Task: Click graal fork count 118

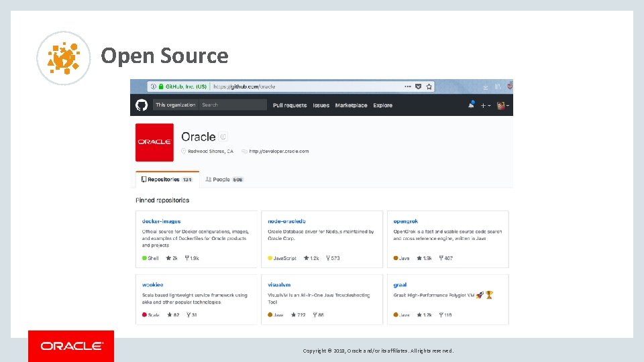Action: (x=445, y=315)
